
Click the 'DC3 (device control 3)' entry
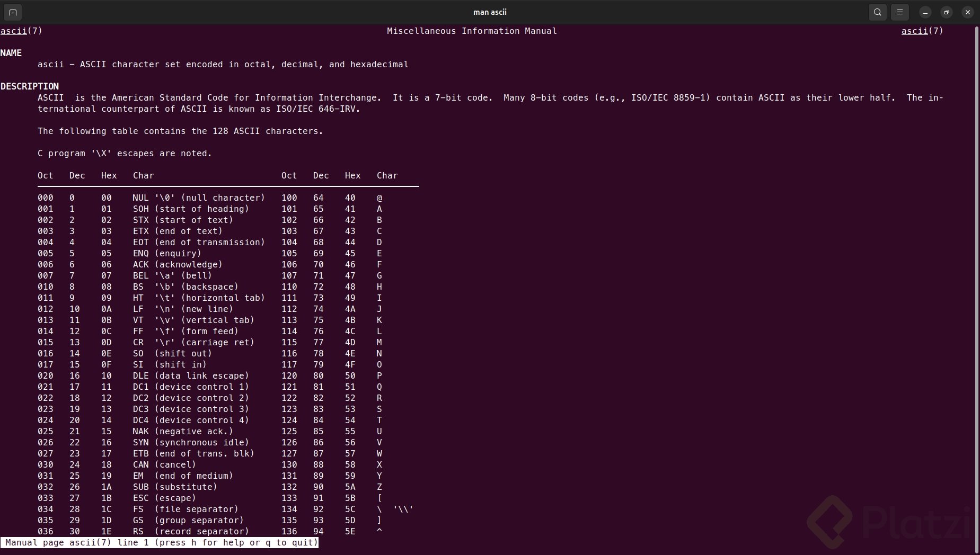191,409
